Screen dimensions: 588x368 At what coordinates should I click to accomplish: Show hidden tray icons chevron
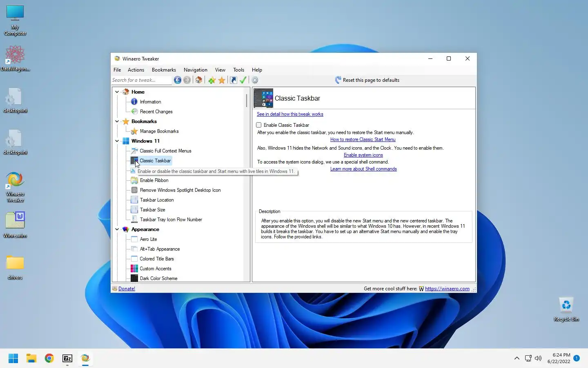[517, 359]
